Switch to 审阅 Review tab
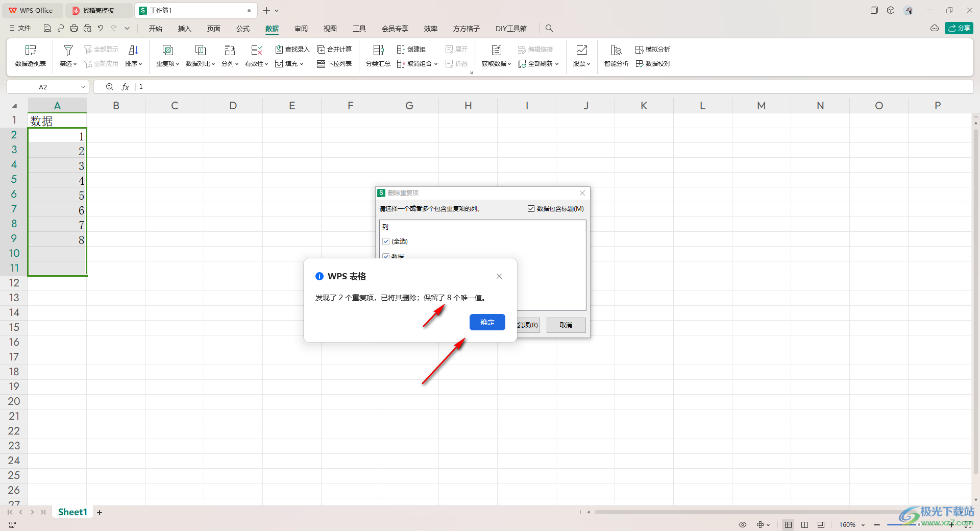Screen dimensions: 980x531 [x=301, y=29]
